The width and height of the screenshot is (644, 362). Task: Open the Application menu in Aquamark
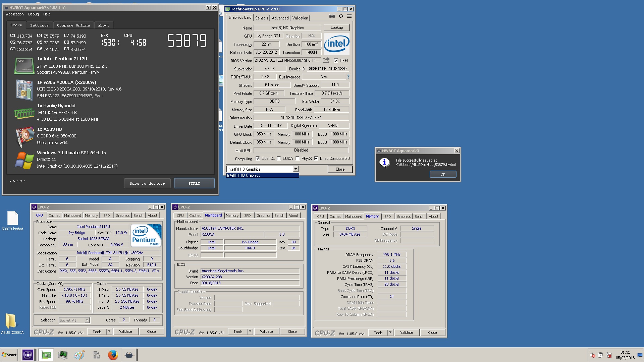tap(15, 14)
